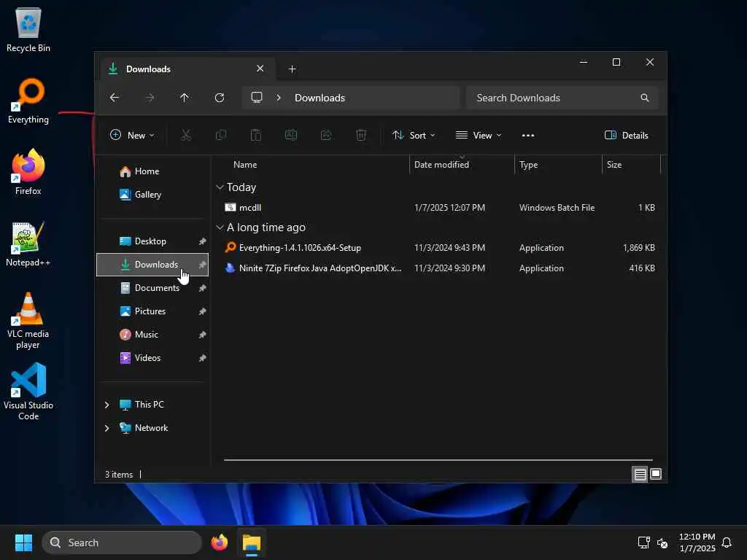Switch to details list layout icon

click(x=640, y=474)
